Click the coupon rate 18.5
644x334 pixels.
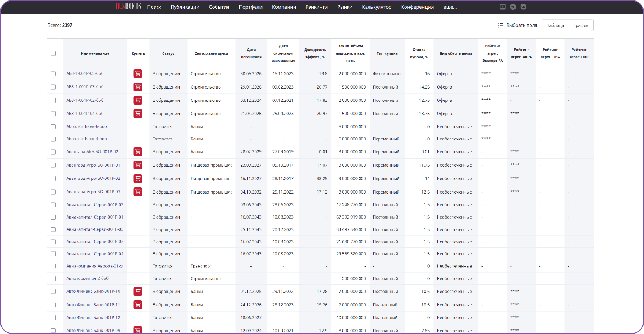pos(425,304)
